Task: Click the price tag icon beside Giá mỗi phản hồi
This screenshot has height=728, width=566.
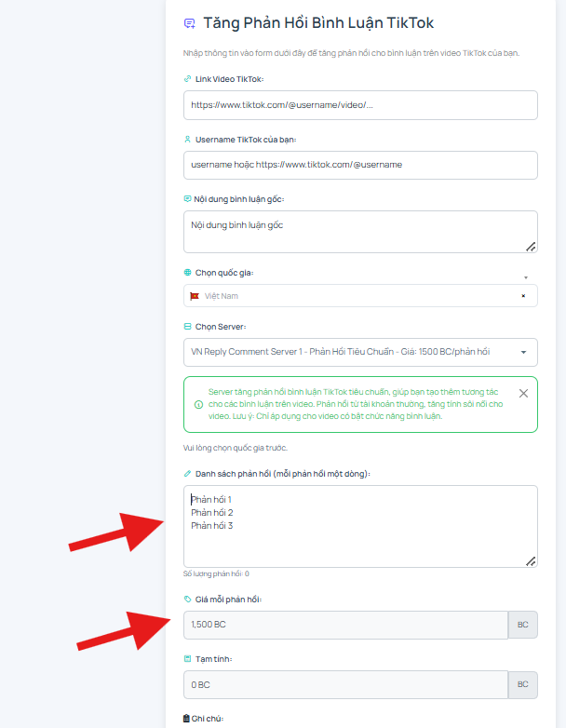Action: pos(188,599)
